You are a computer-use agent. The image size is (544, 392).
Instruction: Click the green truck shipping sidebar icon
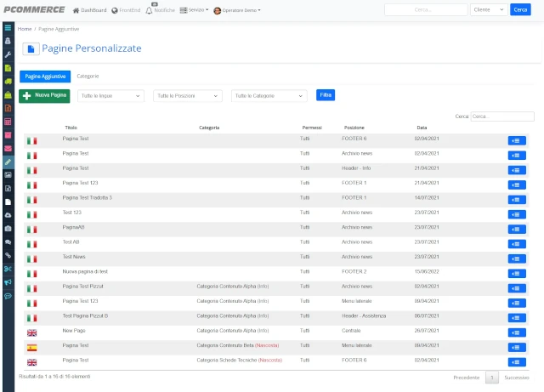coord(8,82)
